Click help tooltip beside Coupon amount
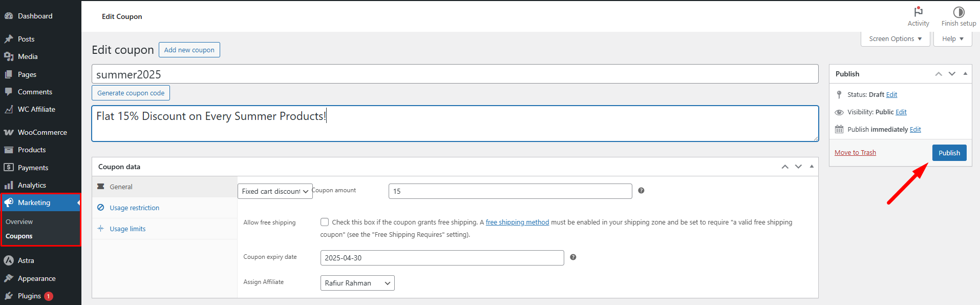Image resolution: width=980 pixels, height=305 pixels. [x=641, y=191]
